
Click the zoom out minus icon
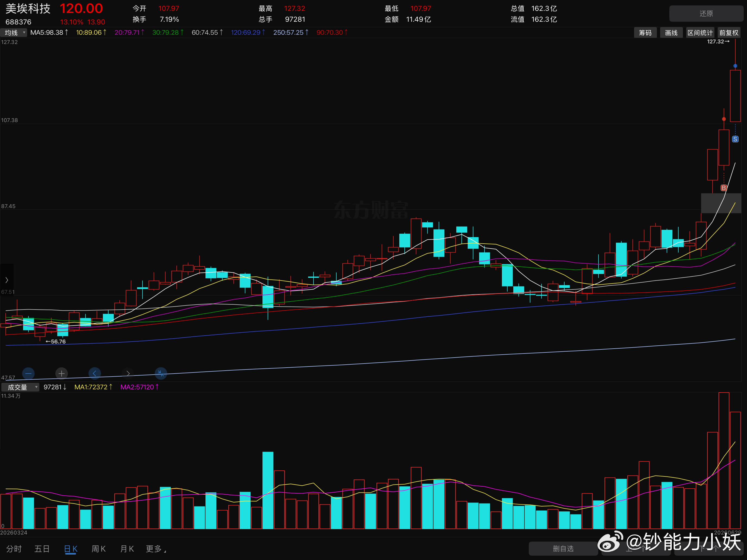pyautogui.click(x=29, y=373)
